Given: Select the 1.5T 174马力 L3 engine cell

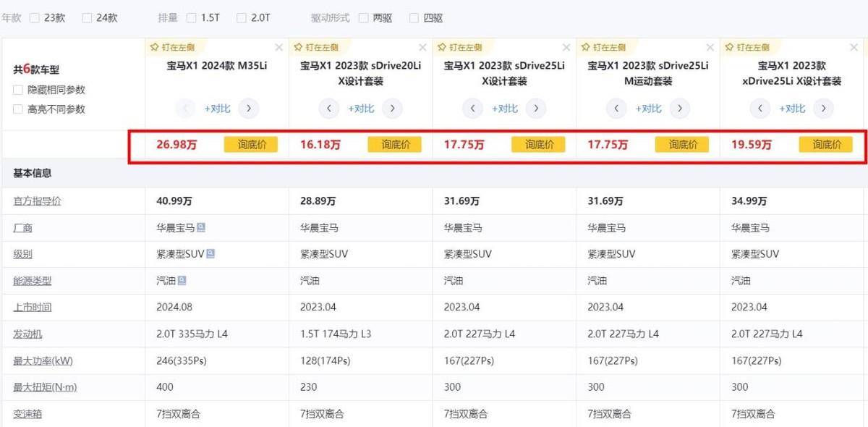Looking at the screenshot, I should (361, 334).
